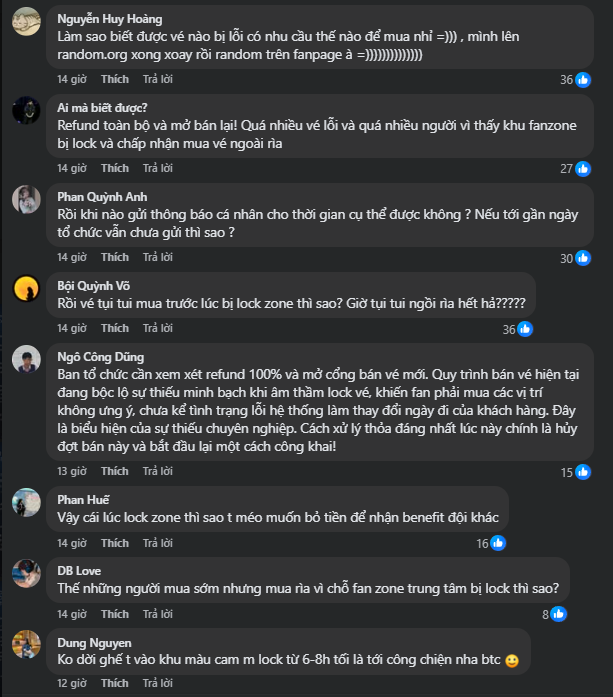Screen dimensions: 613x697
Task: Open Phan Huế's profile name link
Action: [x=85, y=495]
